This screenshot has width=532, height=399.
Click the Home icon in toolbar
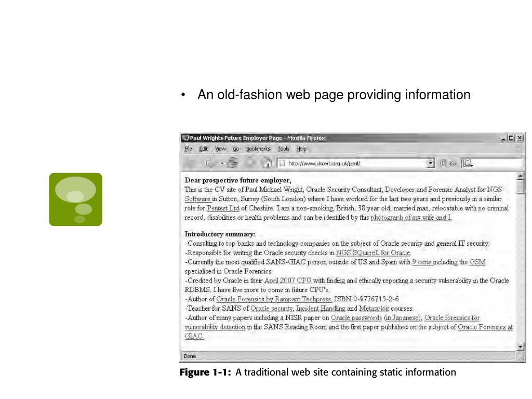click(x=267, y=163)
